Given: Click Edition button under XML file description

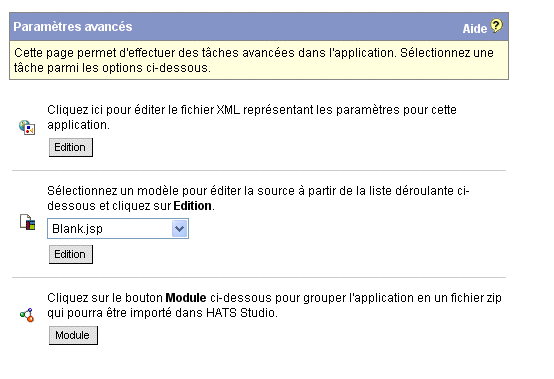Looking at the screenshot, I should [x=71, y=147].
